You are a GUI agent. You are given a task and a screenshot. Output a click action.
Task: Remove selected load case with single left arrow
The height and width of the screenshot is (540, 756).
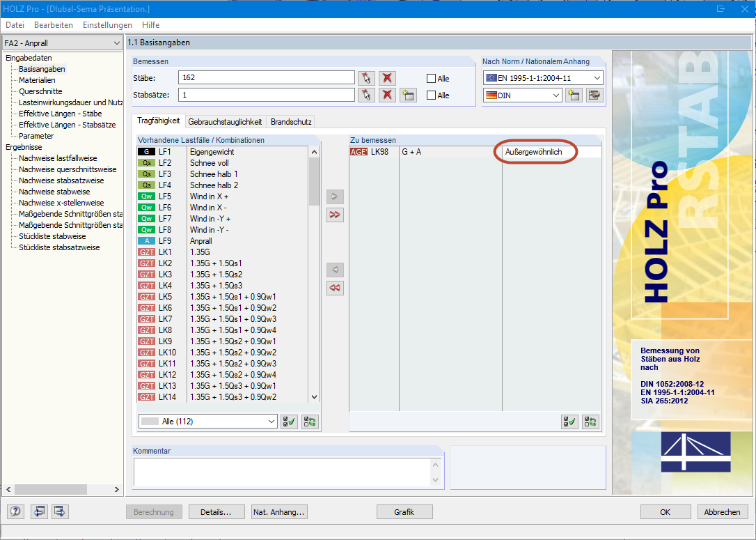(335, 270)
